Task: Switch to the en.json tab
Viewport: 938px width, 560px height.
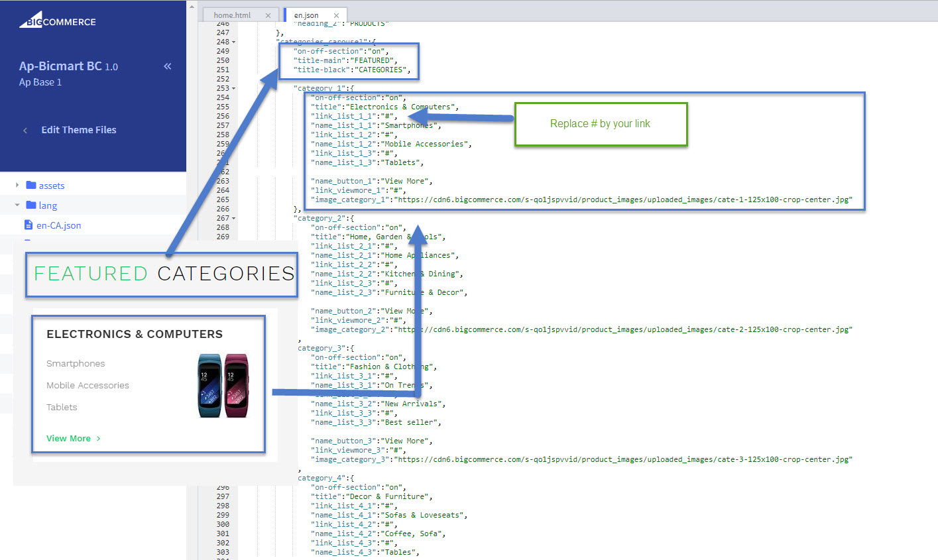Action: pyautogui.click(x=306, y=15)
